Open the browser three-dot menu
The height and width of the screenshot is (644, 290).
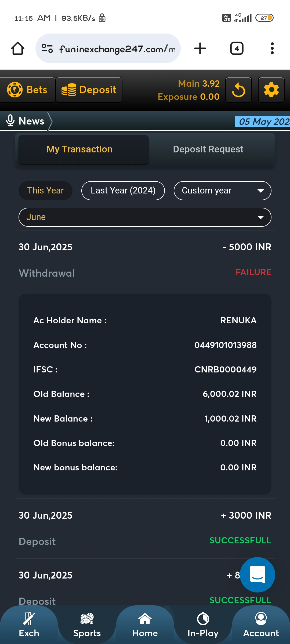[x=272, y=49]
